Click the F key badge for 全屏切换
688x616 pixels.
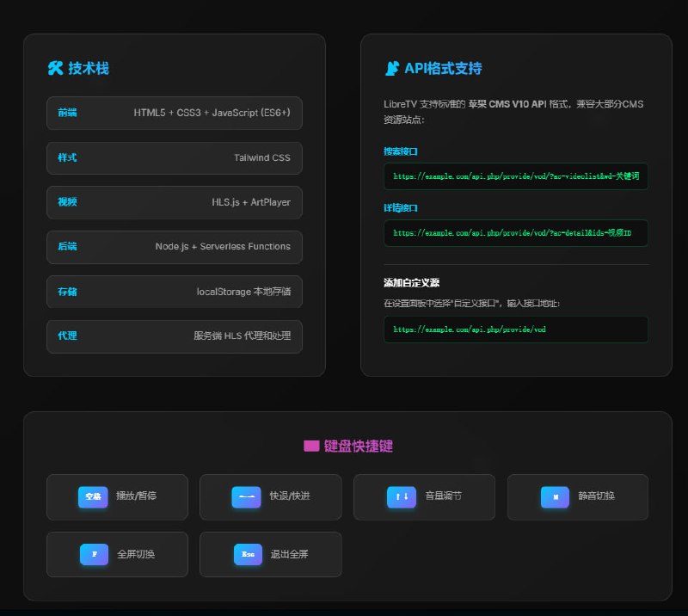point(94,554)
